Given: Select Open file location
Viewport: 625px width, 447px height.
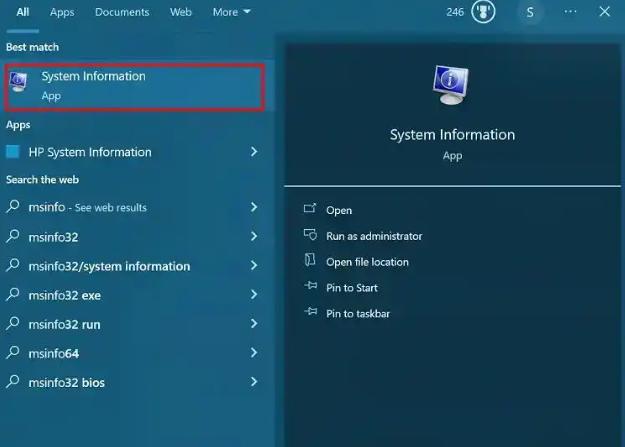Looking at the screenshot, I should (x=367, y=262).
